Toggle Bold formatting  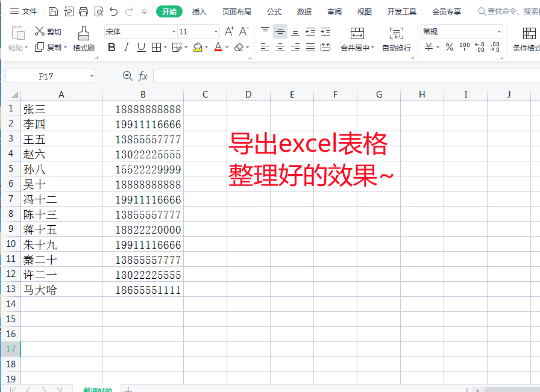coord(111,47)
